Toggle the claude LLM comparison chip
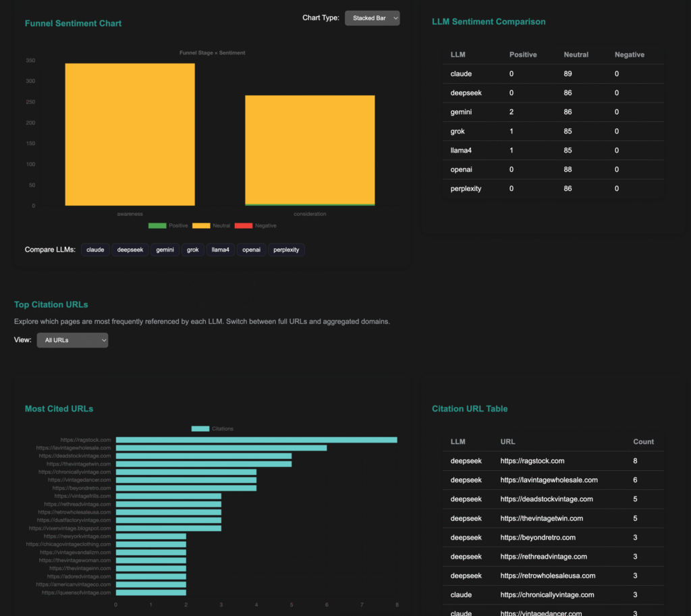 coord(95,250)
